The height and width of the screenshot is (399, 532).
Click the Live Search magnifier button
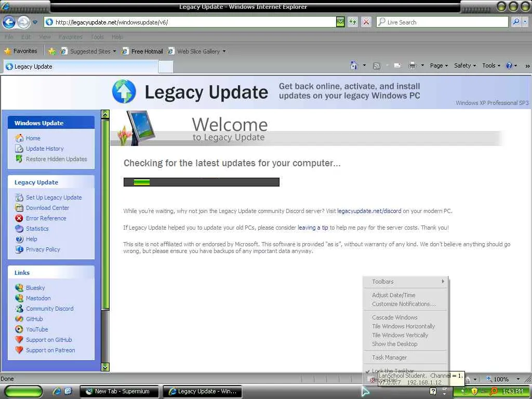pos(516,22)
